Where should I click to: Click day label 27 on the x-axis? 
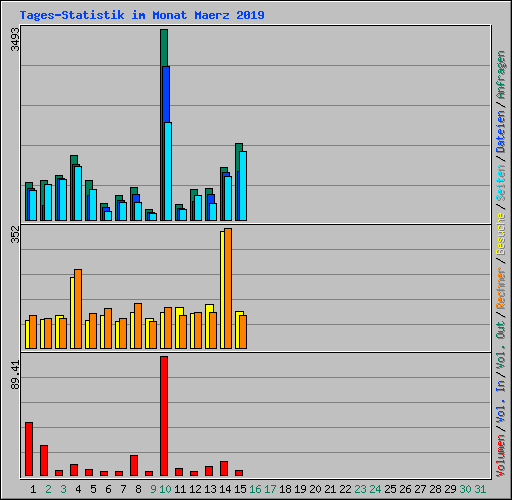pos(420,489)
